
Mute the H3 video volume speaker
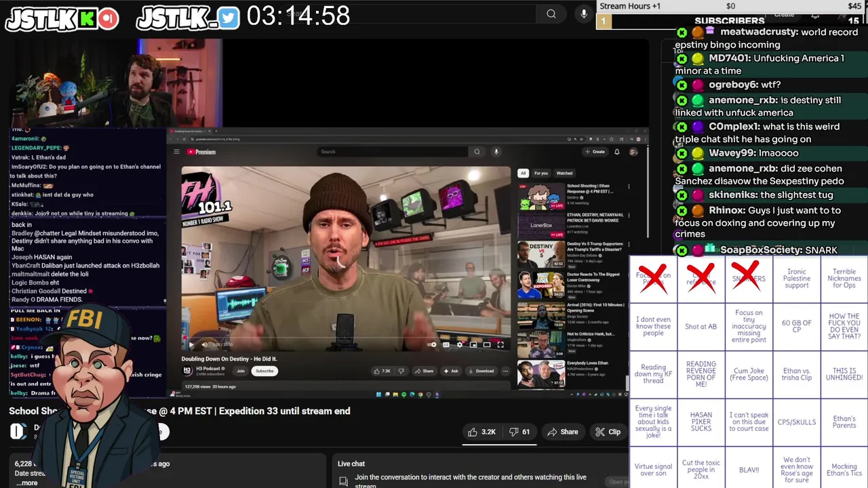point(204,344)
